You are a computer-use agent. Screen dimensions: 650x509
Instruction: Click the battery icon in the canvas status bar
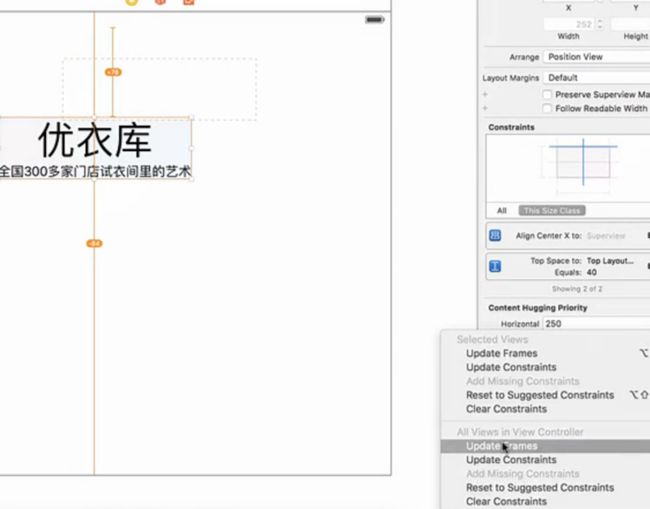pyautogui.click(x=375, y=19)
